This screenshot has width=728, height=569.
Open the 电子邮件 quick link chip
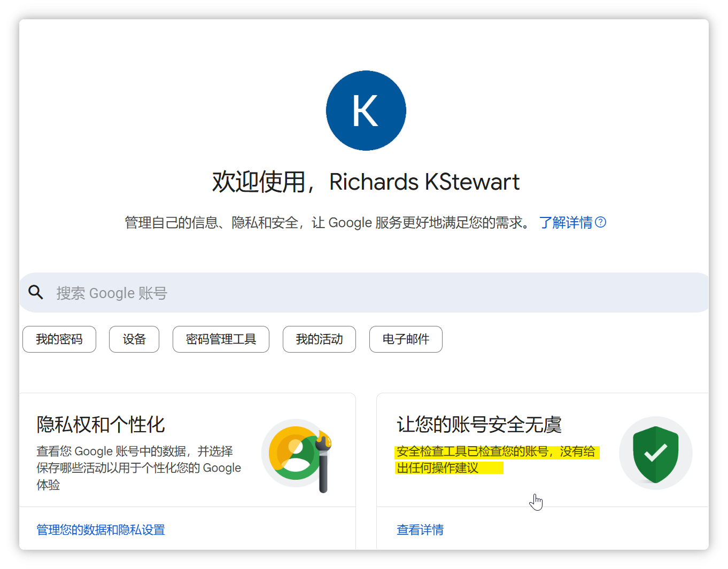coord(406,339)
